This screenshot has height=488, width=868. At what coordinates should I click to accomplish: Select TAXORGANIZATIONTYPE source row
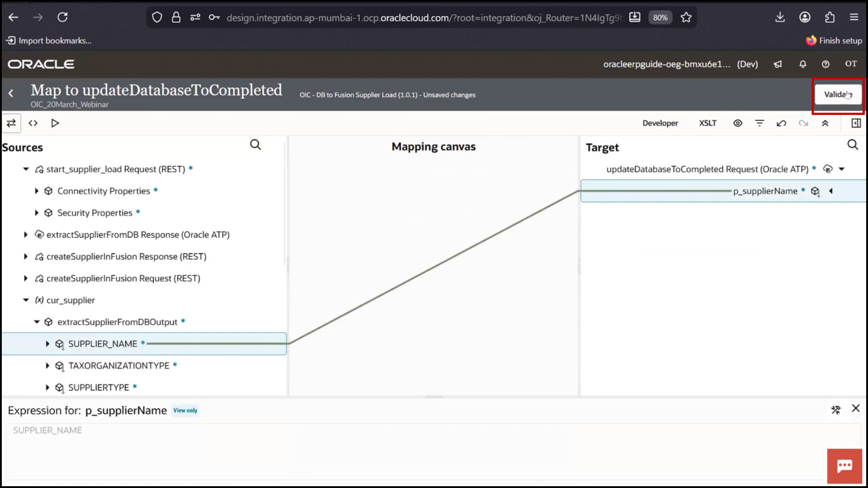[144, 366]
